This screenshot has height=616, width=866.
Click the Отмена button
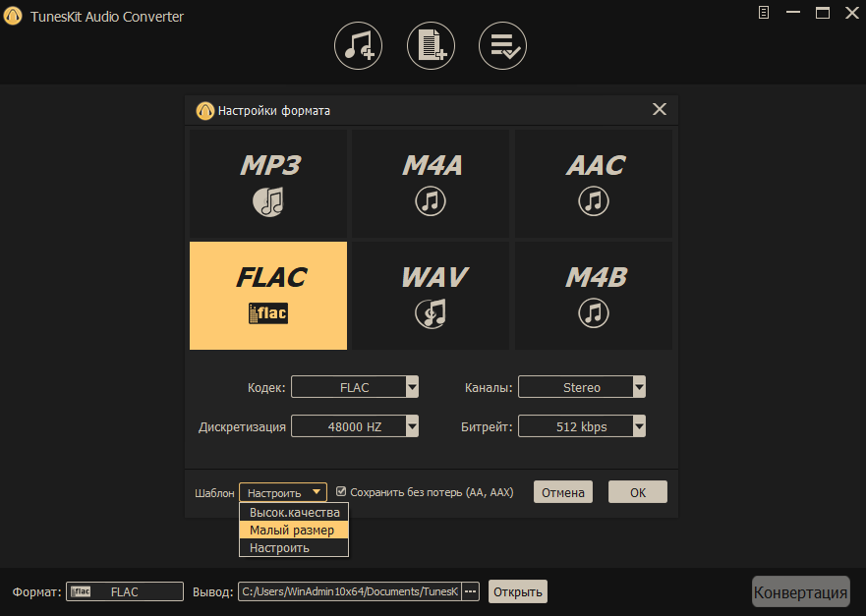pos(563,492)
